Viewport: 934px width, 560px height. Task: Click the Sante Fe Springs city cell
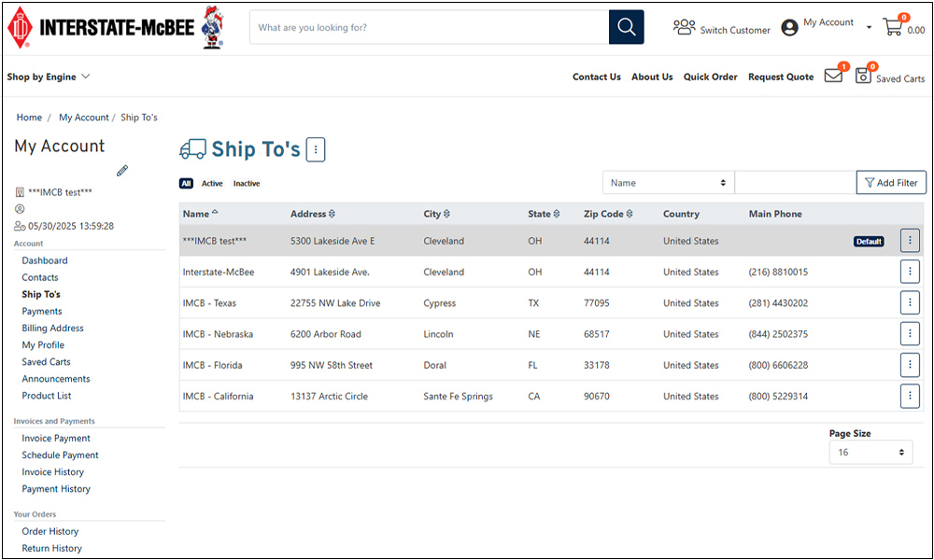point(458,397)
